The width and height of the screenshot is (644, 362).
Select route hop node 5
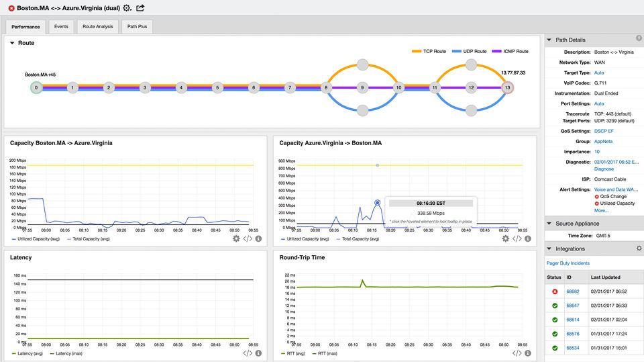pyautogui.click(x=217, y=87)
